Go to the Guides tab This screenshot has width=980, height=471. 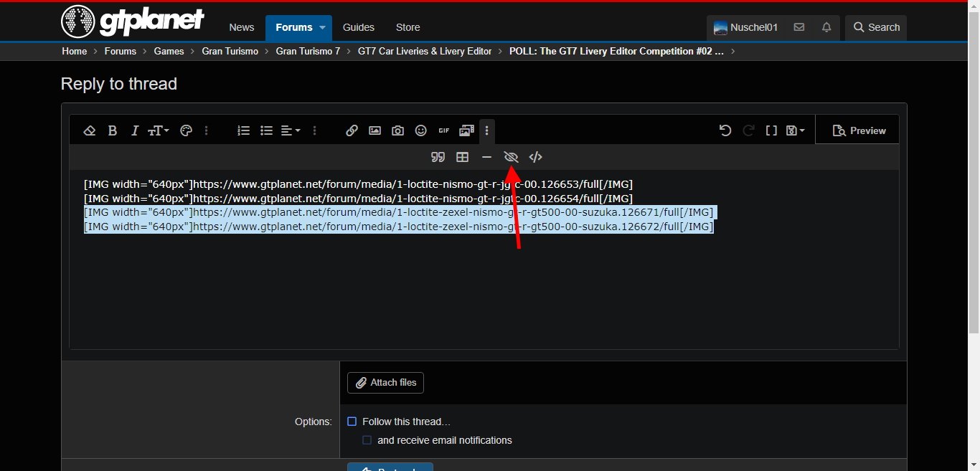tap(359, 27)
